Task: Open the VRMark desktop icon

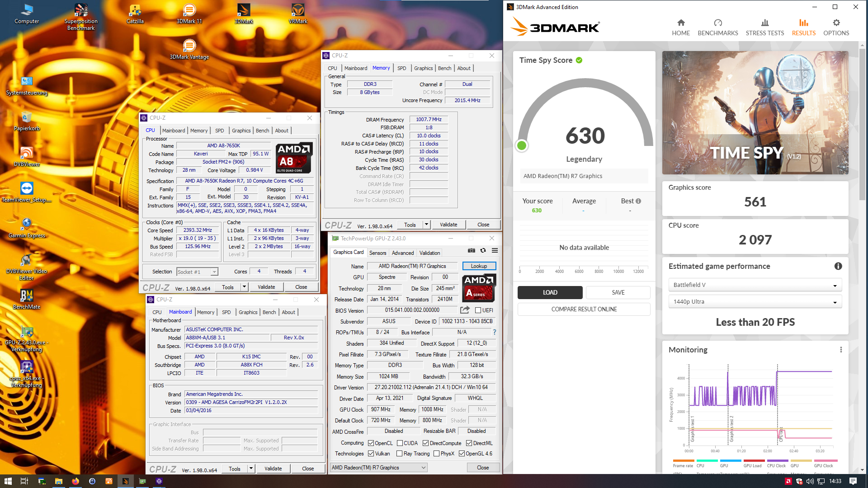Action: pyautogui.click(x=298, y=14)
